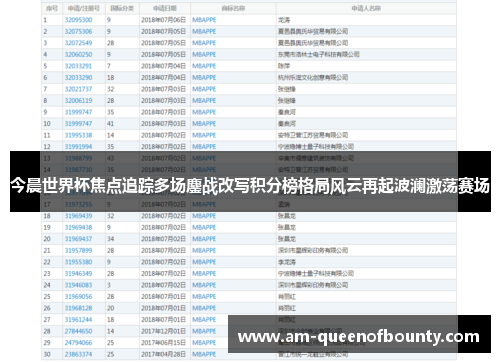The width and height of the screenshot is (500, 362).
Task: Open registration number 31991994 link
Action: coord(78,147)
